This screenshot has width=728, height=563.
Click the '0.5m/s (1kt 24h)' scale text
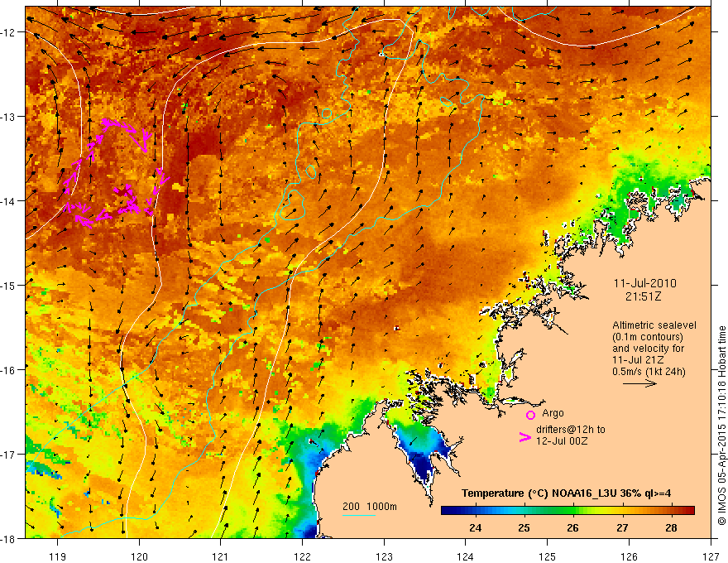pos(649,372)
